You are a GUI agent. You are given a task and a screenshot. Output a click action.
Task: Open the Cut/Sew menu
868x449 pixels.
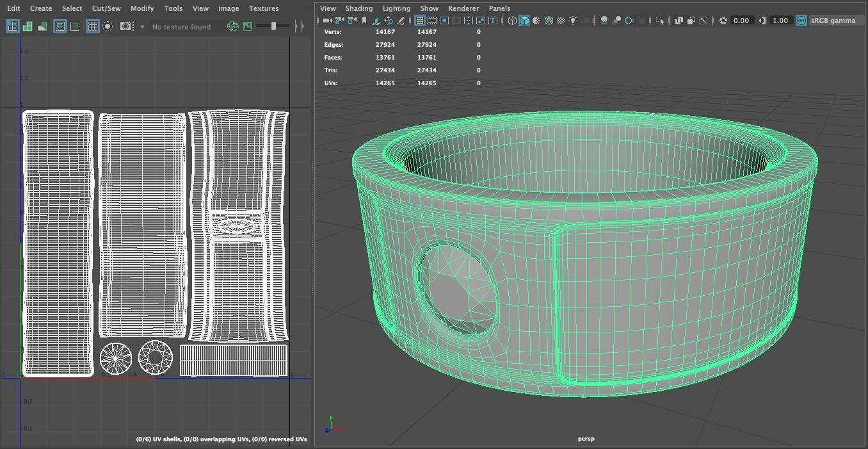(106, 8)
